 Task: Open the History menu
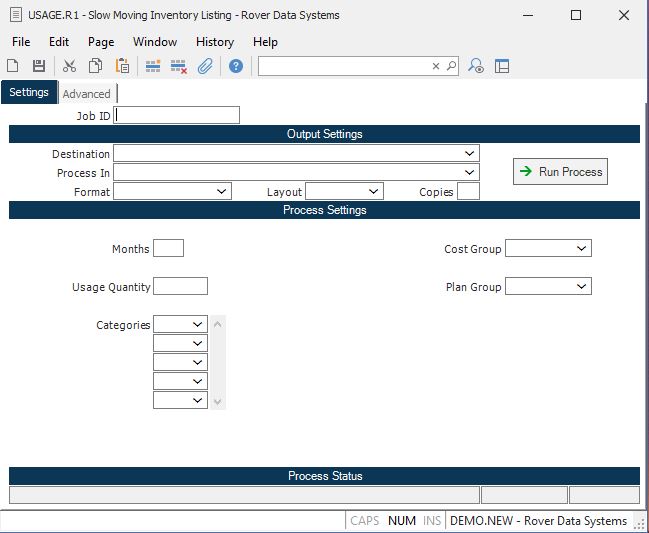(x=214, y=42)
